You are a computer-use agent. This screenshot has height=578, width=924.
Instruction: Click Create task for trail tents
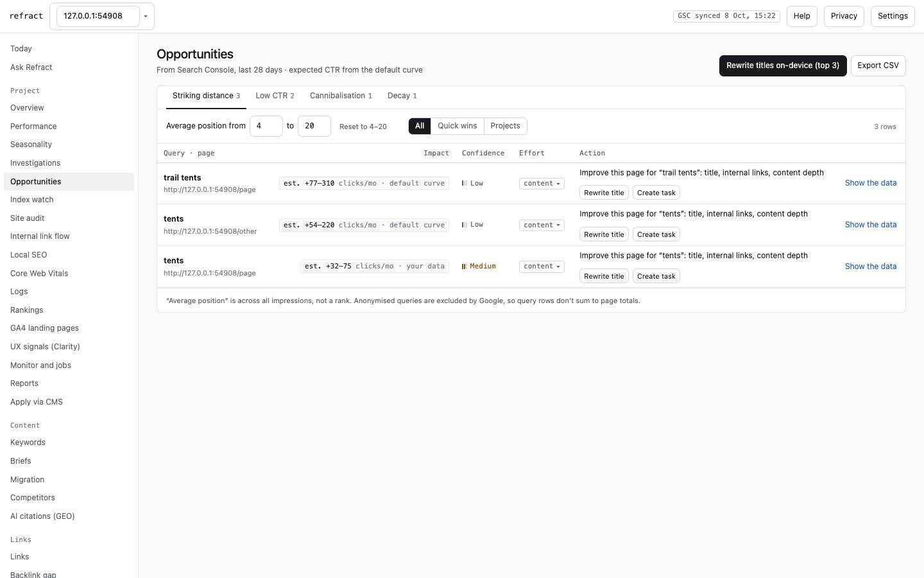[x=656, y=193]
